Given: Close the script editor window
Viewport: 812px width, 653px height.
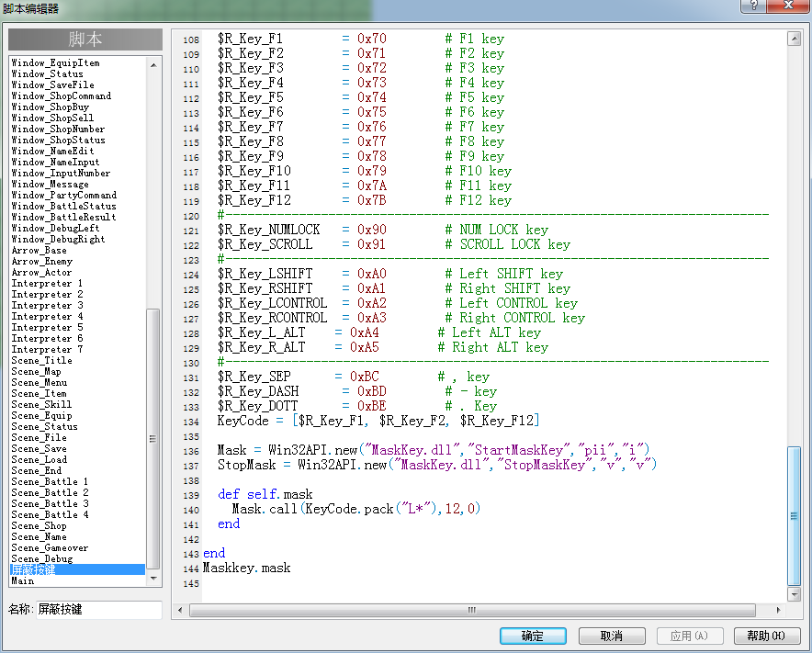Looking at the screenshot, I should point(788,6).
